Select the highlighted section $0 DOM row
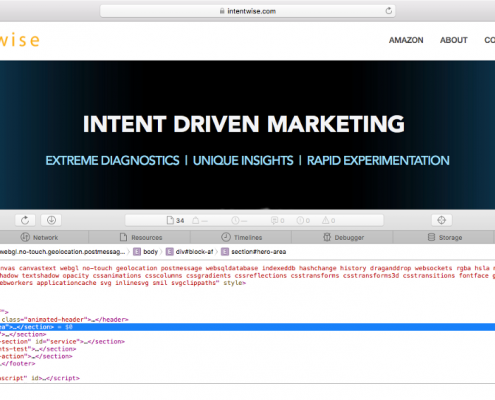495x400 pixels. pyautogui.click(x=247, y=327)
